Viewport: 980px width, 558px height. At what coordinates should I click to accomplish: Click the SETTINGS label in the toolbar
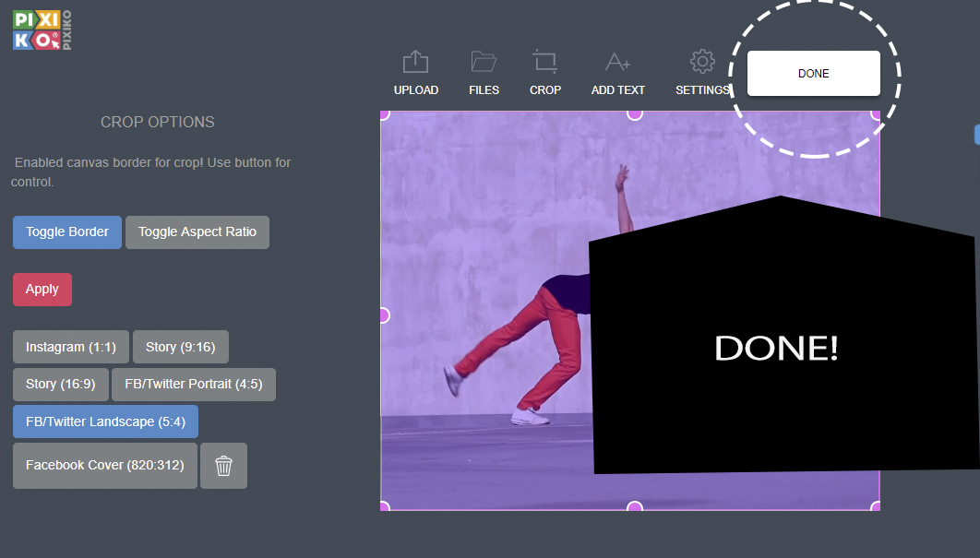[x=702, y=90]
